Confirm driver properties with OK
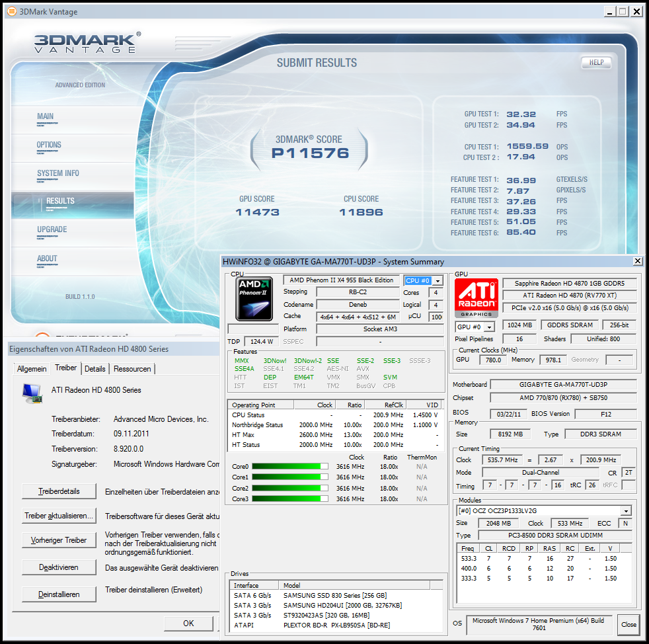This screenshot has width=649, height=644. click(189, 624)
